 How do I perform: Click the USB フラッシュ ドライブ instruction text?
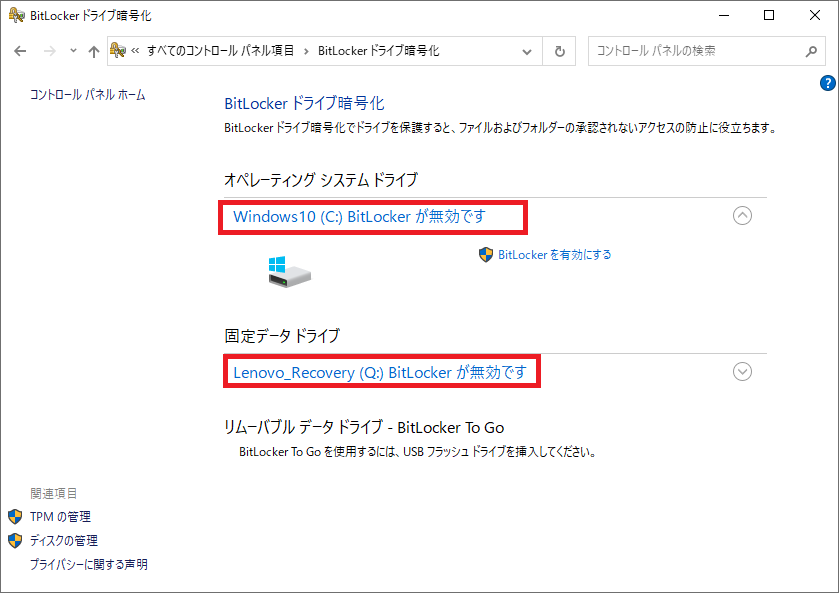417,452
